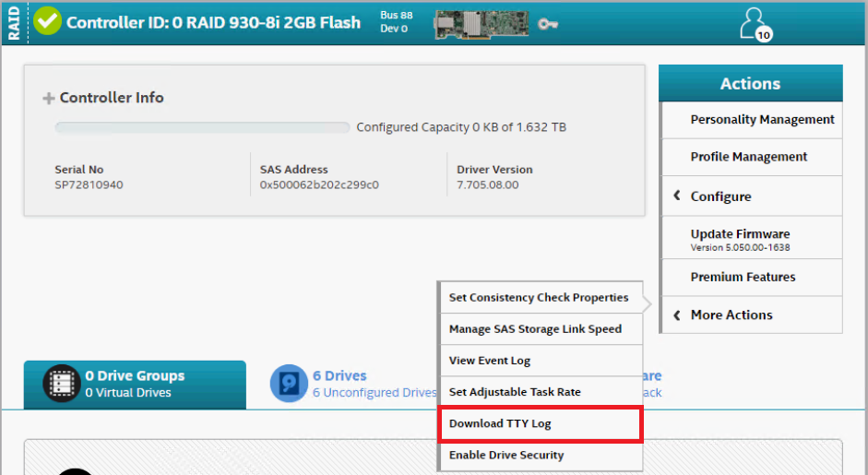Collapse the More Actions submenu
This screenshot has height=475, width=868.
[x=731, y=315]
